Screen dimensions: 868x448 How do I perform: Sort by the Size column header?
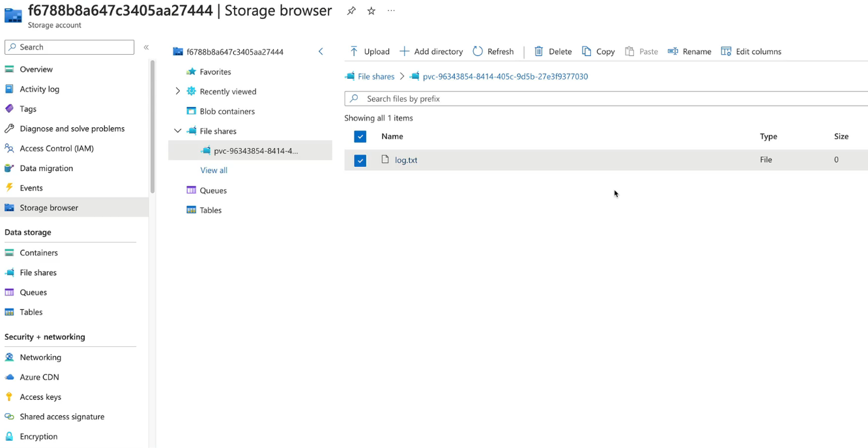click(x=841, y=136)
